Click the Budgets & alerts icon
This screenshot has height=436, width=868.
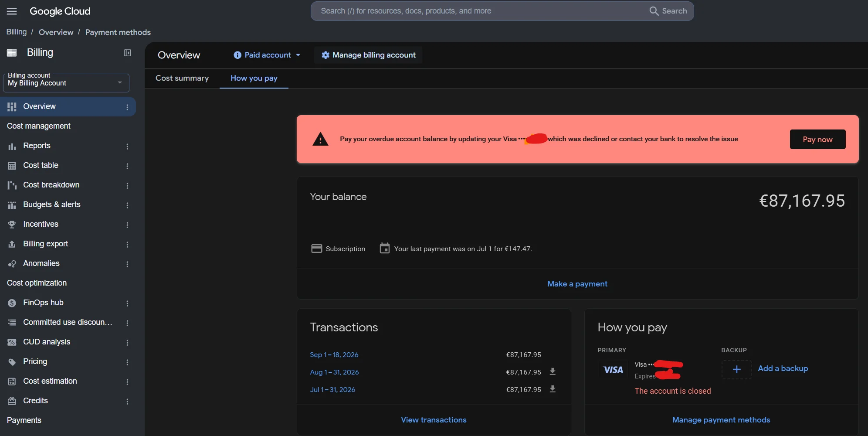tap(12, 205)
